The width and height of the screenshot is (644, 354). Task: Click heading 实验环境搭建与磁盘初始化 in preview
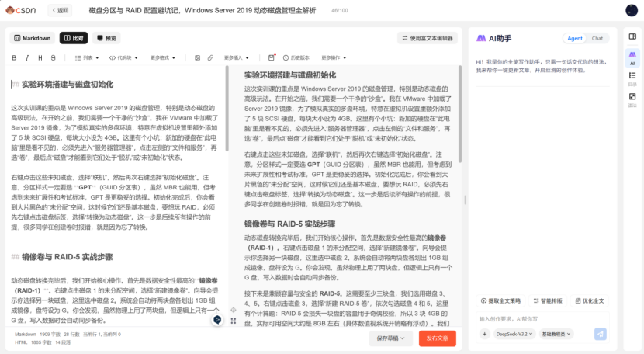click(290, 75)
